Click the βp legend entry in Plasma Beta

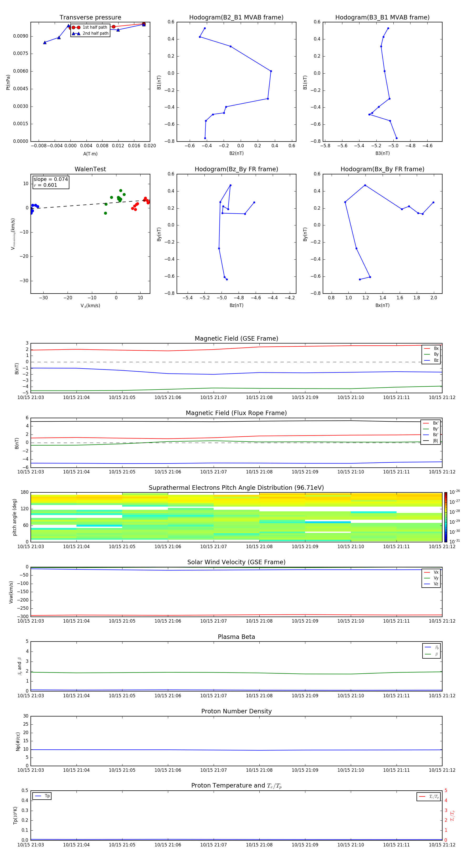(431, 647)
